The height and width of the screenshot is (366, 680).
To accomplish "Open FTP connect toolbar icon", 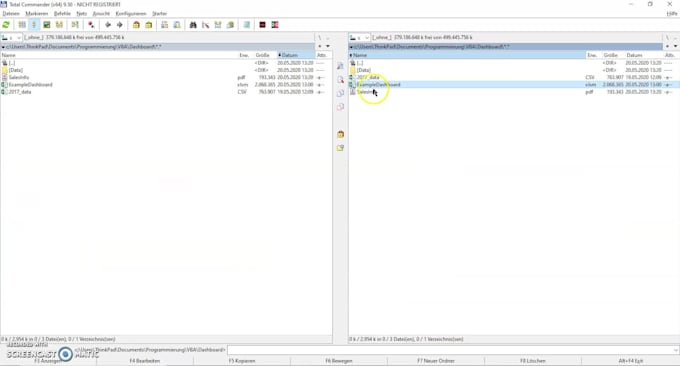I will (x=164, y=25).
